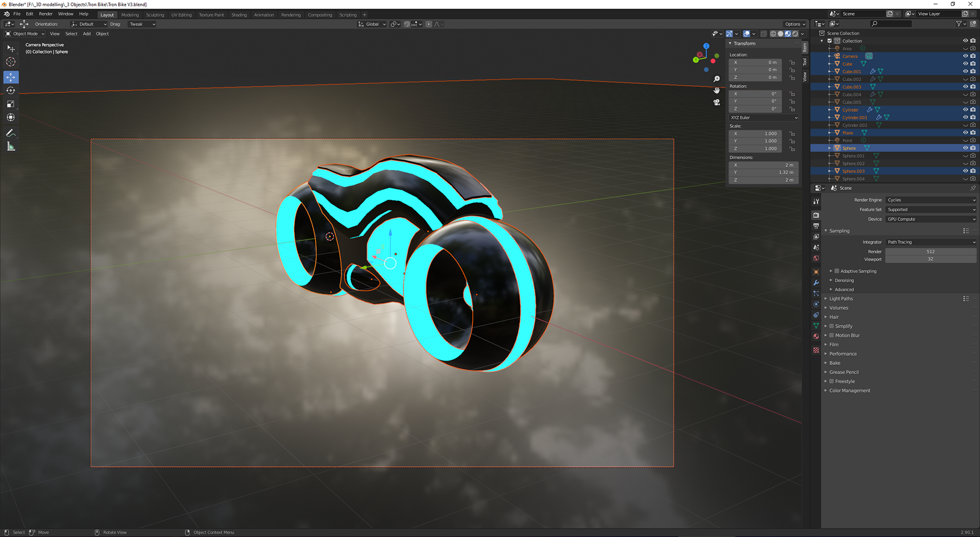
Task: Open the Object Data mesh properties tab
Action: point(816,325)
